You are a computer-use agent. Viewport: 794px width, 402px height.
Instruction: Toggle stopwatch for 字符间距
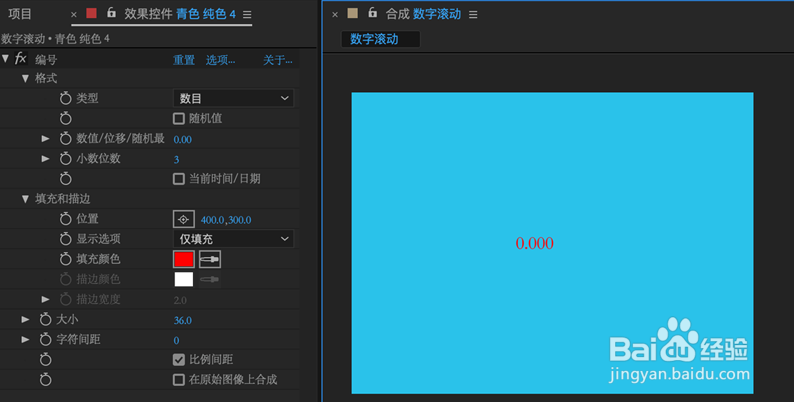tap(46, 339)
